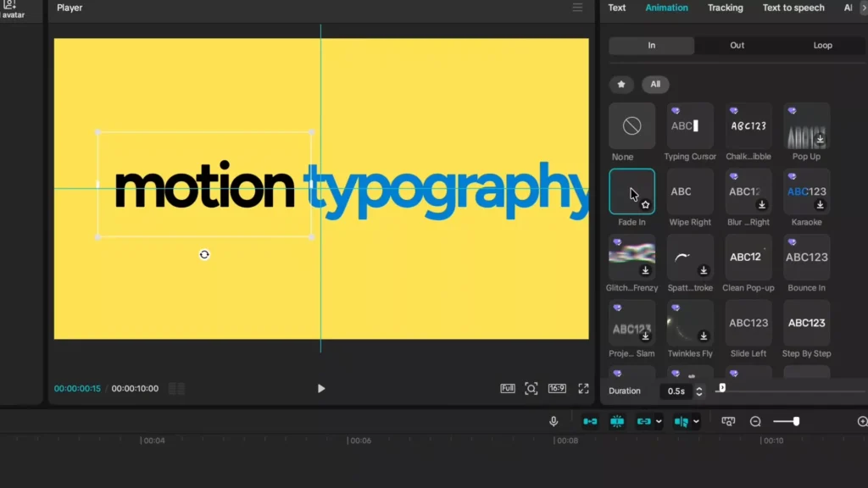Open the Text to speech tab
Image resolution: width=868 pixels, height=488 pixels.
click(x=793, y=8)
